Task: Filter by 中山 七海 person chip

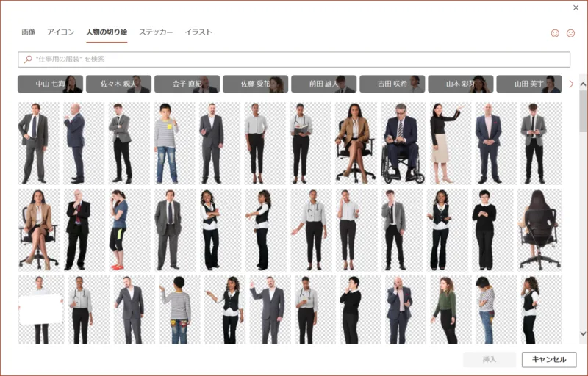Action: tap(50, 84)
